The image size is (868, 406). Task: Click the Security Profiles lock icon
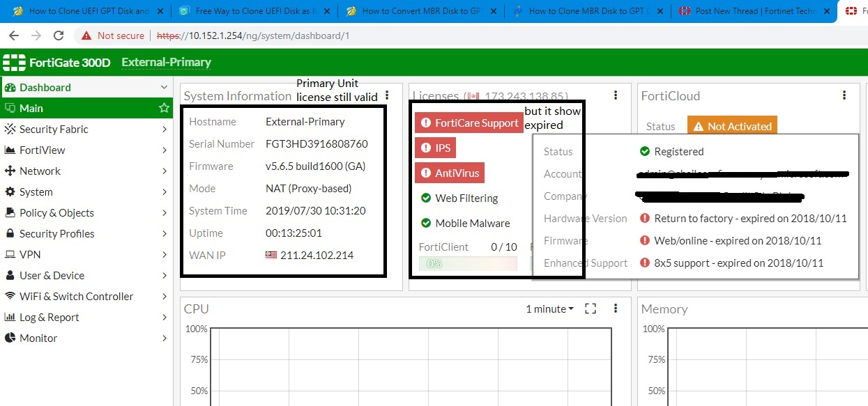[x=10, y=233]
